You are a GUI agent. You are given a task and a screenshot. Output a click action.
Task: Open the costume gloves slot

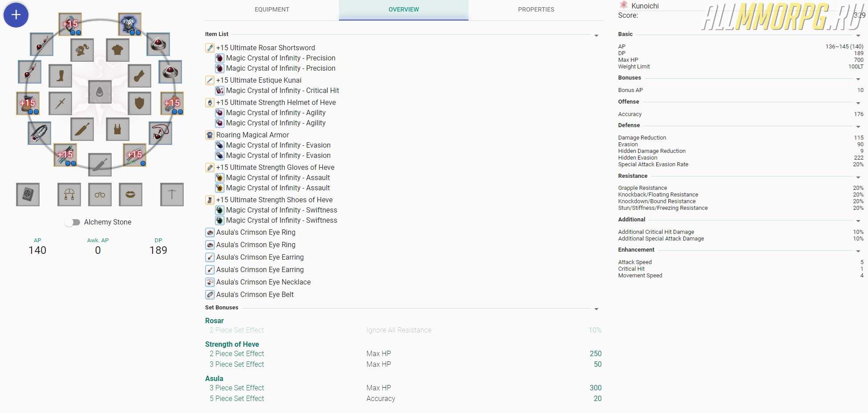[x=139, y=76]
